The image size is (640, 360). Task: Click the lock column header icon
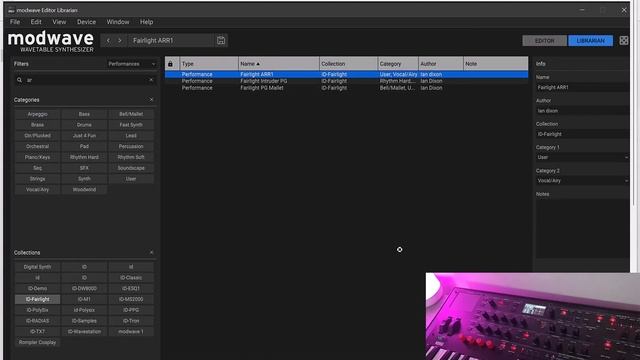(x=171, y=64)
